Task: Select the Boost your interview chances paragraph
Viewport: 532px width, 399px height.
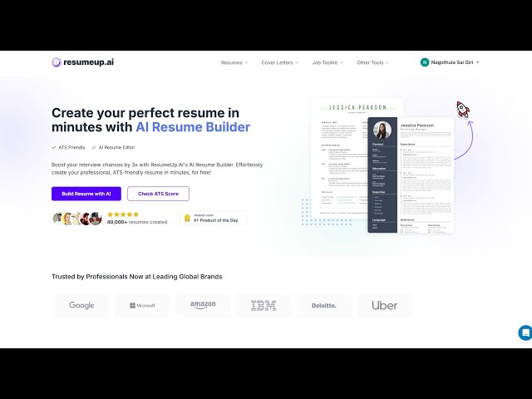Action: pos(157,169)
